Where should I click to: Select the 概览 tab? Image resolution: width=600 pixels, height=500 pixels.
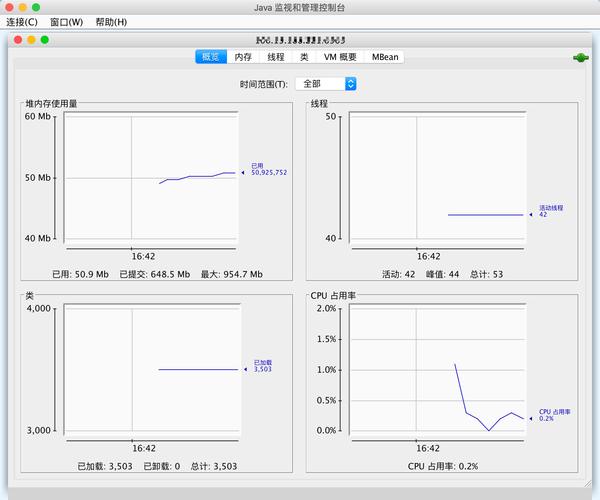(210, 57)
